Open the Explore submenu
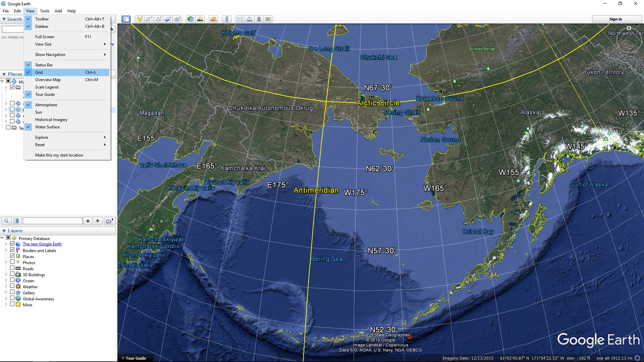 [x=67, y=137]
